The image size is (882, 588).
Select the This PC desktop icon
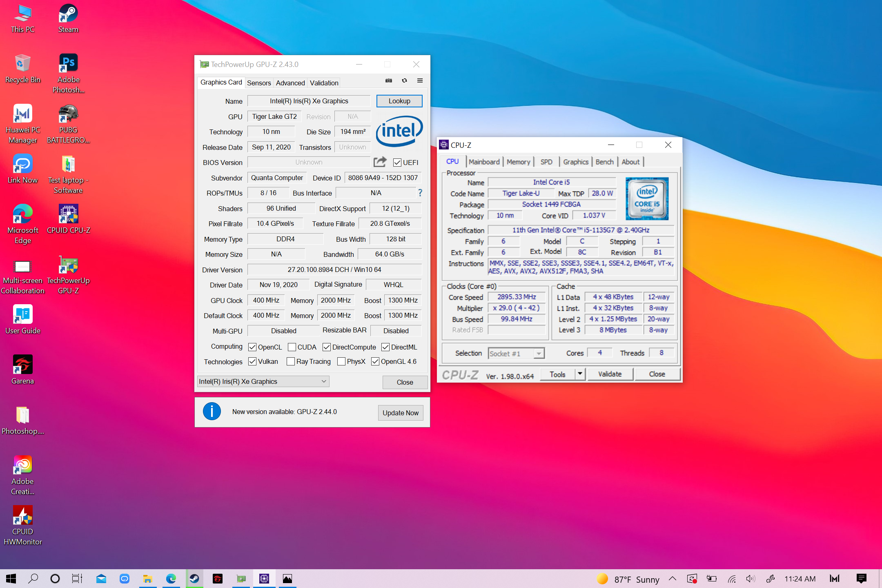click(x=22, y=19)
